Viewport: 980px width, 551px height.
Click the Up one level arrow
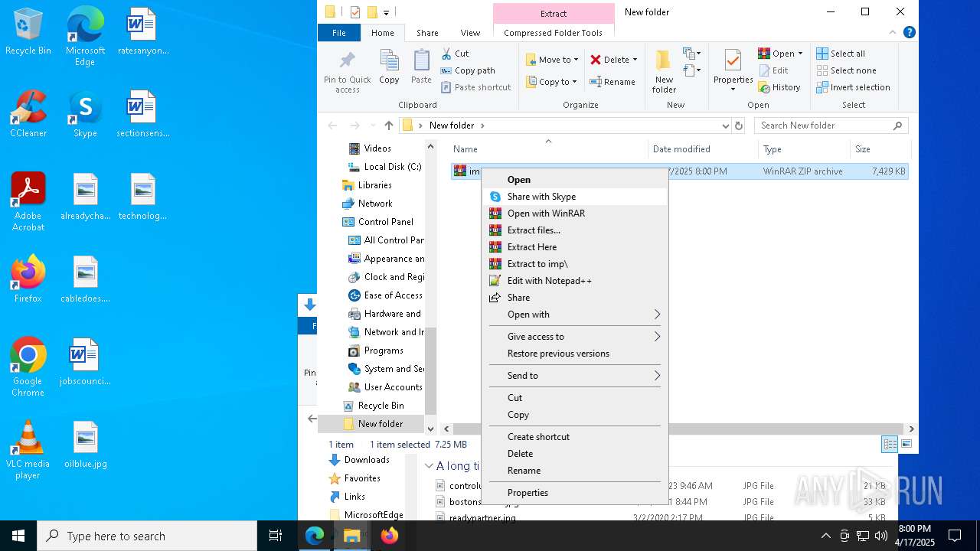click(389, 126)
